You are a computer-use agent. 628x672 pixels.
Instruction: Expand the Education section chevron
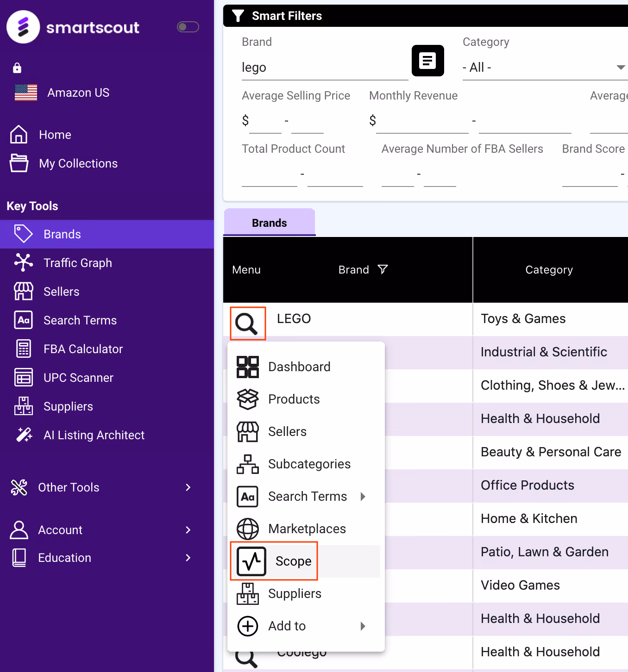click(x=188, y=558)
